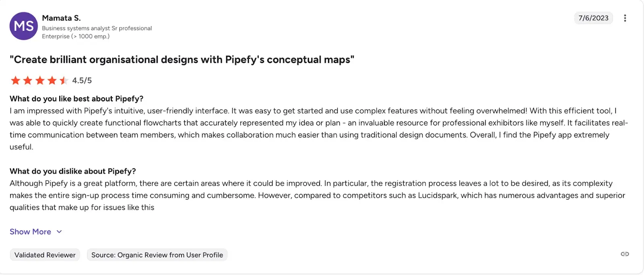The image size is (644, 275).
Task: Select the first star in the rating
Action: pyautogui.click(x=15, y=80)
